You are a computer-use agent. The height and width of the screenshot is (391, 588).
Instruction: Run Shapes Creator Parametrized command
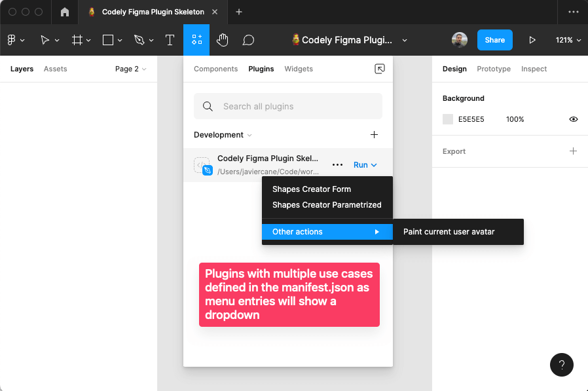[x=327, y=205]
